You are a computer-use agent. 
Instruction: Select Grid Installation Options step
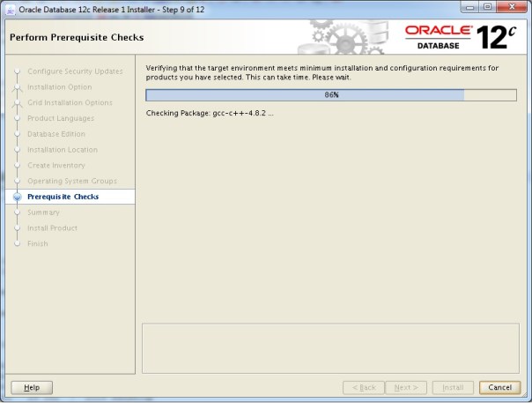point(70,103)
